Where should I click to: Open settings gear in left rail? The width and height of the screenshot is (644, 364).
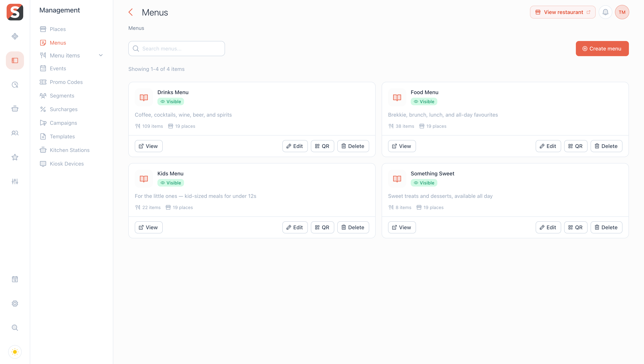click(x=15, y=303)
